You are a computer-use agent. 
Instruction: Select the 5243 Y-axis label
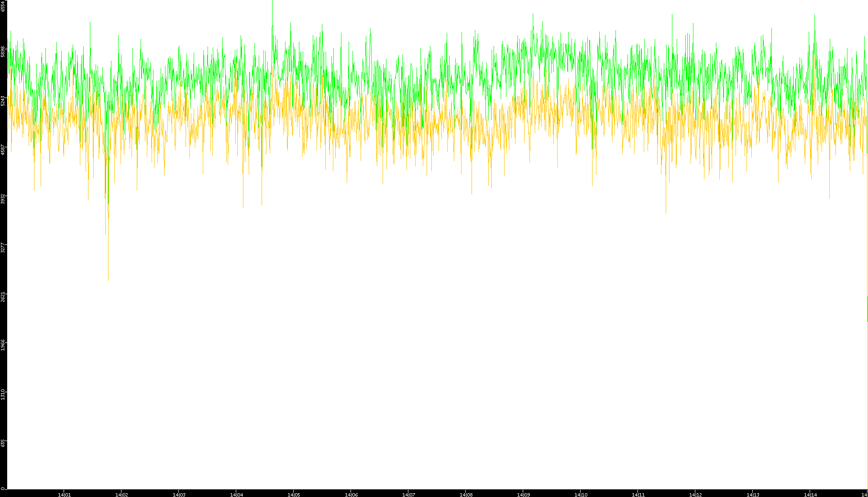point(3,100)
